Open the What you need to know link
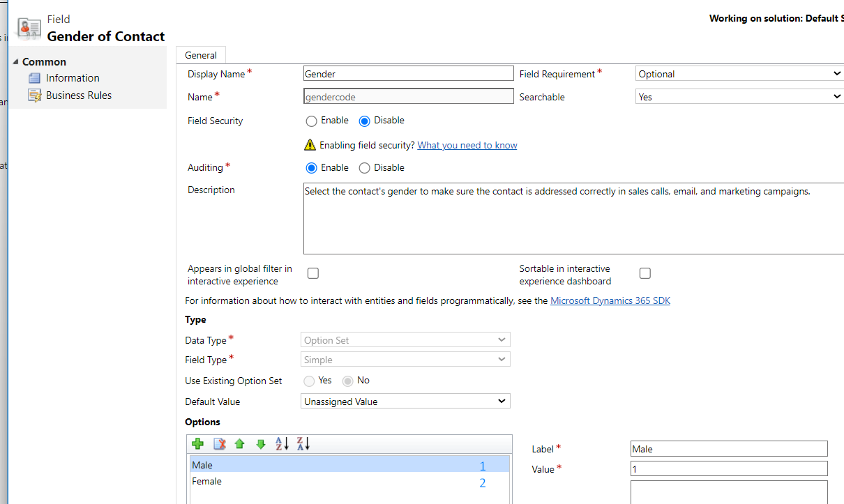844x504 pixels. pyautogui.click(x=467, y=145)
